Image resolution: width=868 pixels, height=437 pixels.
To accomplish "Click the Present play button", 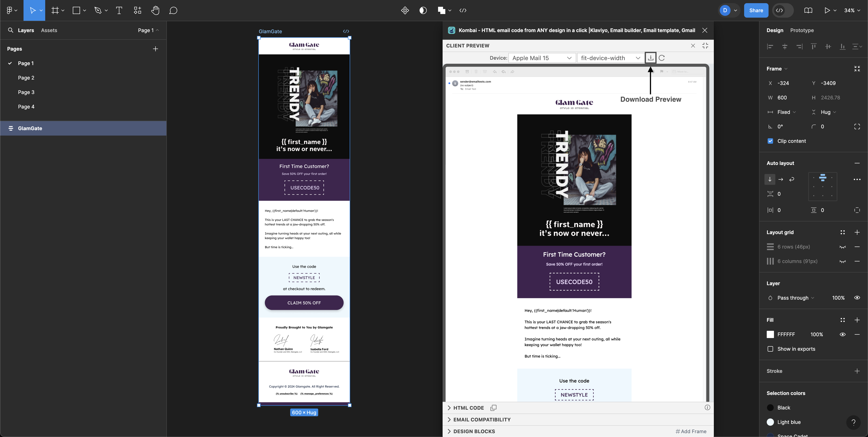I will (827, 10).
